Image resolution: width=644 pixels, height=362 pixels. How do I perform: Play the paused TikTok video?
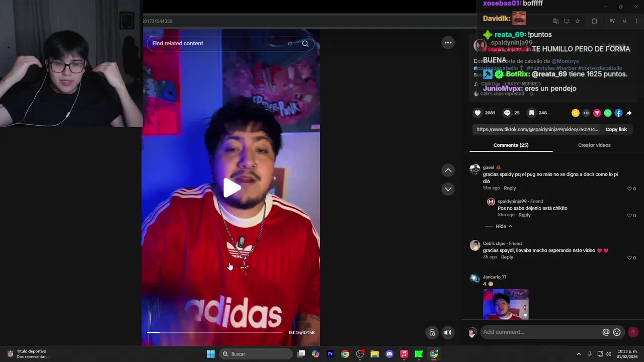pos(232,188)
